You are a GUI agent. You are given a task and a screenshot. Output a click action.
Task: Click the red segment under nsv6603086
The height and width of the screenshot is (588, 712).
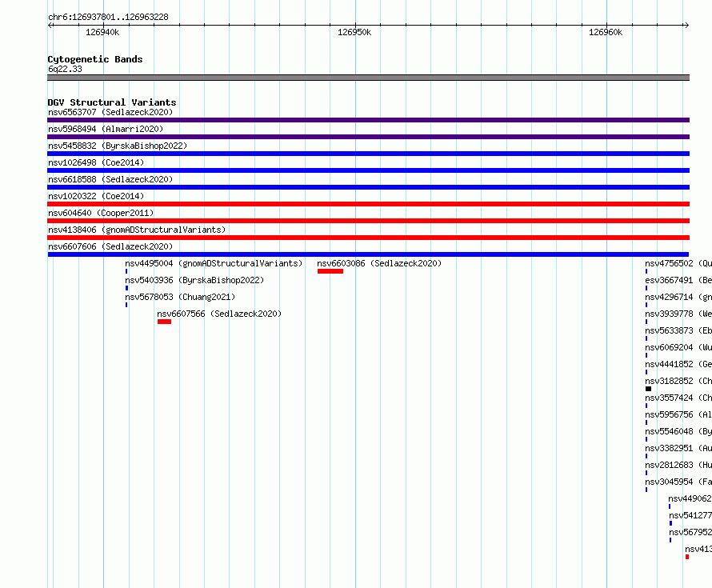click(330, 271)
